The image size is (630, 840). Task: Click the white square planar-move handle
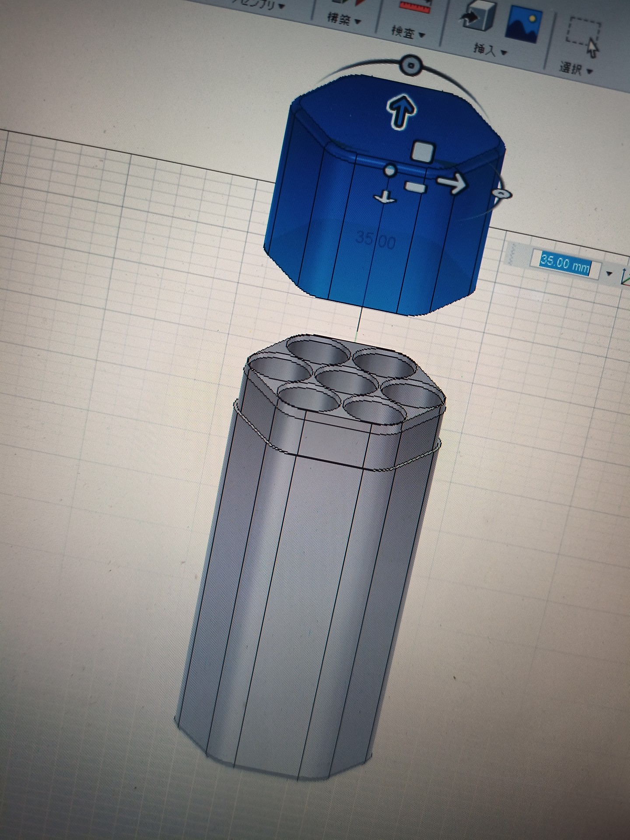pos(423,151)
